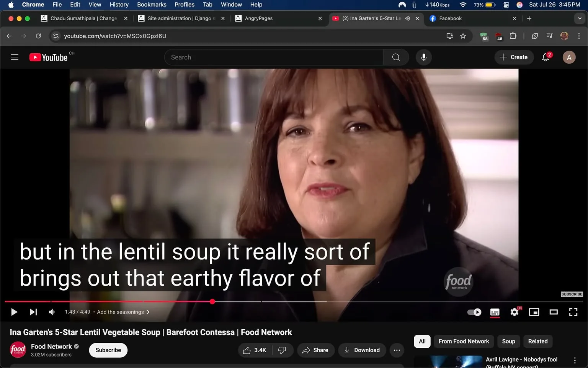The width and height of the screenshot is (588, 368).
Task: Enter theater mode
Action: (553, 312)
